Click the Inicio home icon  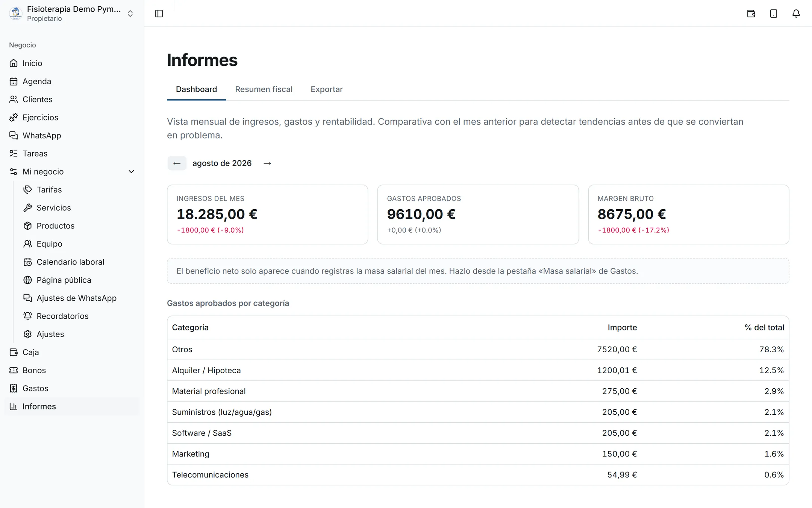coord(14,63)
